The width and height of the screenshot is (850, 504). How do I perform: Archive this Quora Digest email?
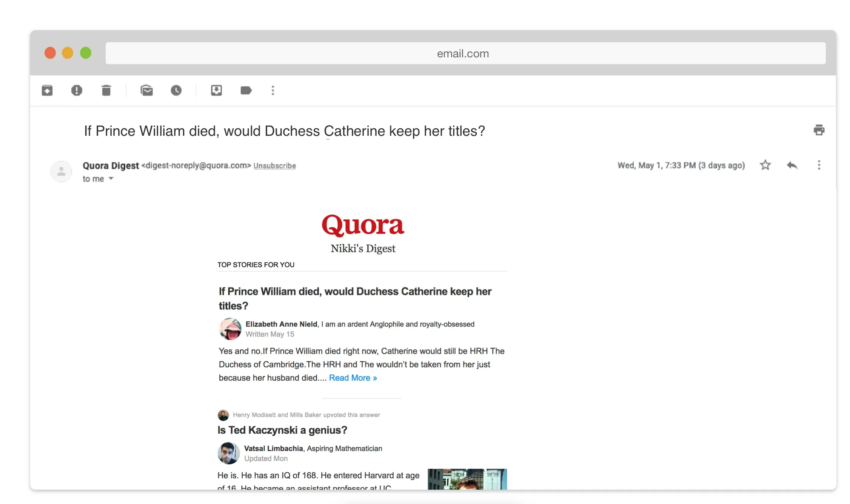click(x=47, y=91)
